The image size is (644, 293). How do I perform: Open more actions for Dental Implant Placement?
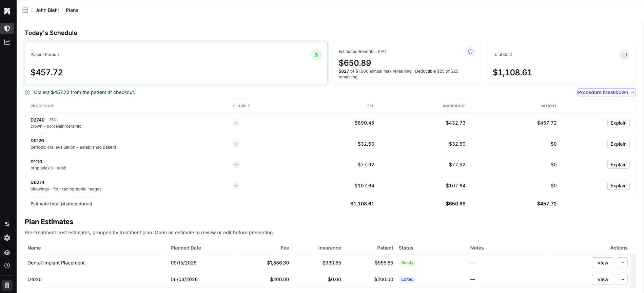click(622, 263)
